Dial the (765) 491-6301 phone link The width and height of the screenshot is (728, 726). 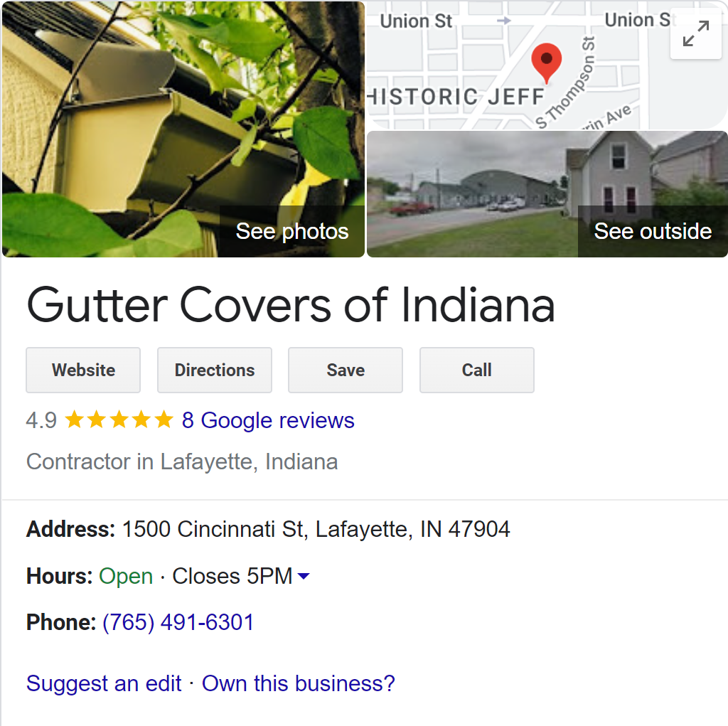pos(178,622)
